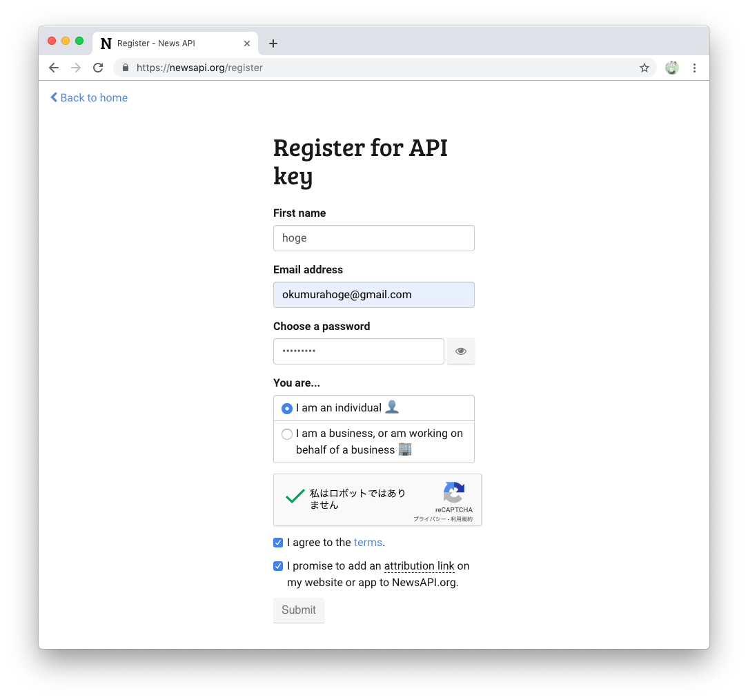748x700 pixels.
Task: Open the terms link
Action: [x=368, y=543]
